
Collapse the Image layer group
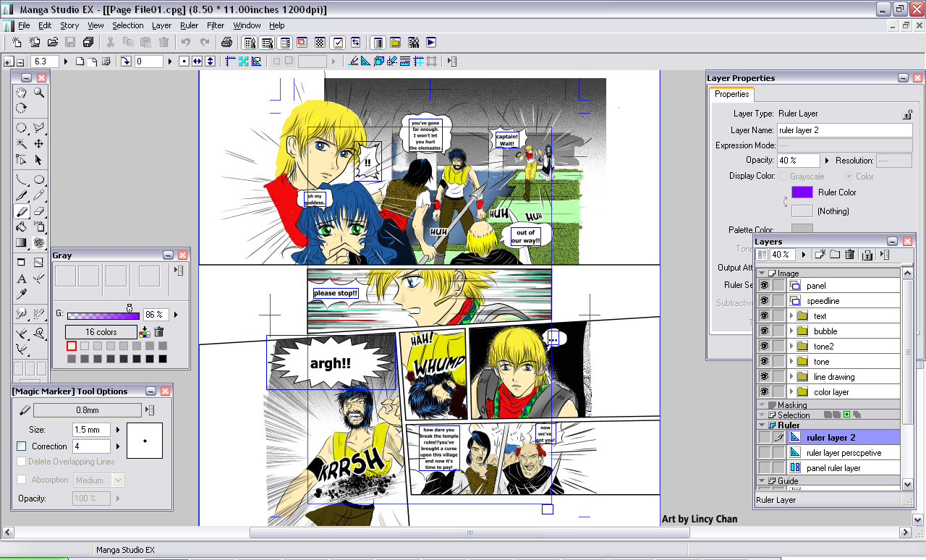762,273
